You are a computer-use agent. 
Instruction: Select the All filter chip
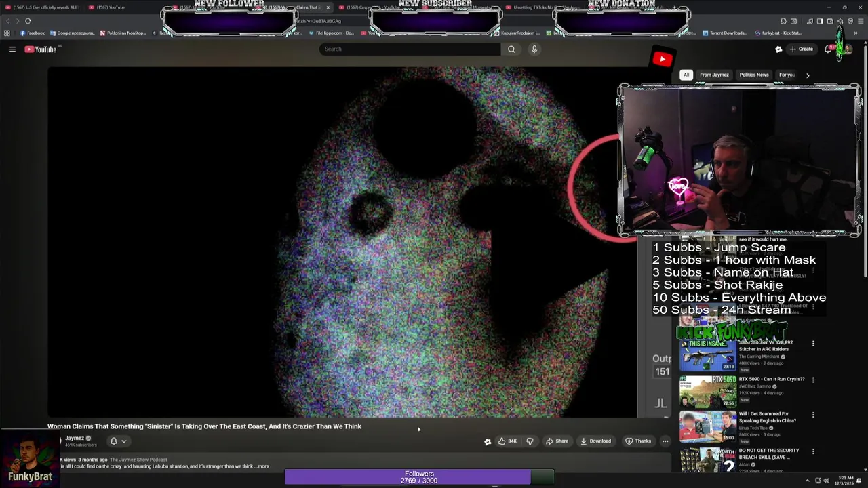[x=686, y=75]
